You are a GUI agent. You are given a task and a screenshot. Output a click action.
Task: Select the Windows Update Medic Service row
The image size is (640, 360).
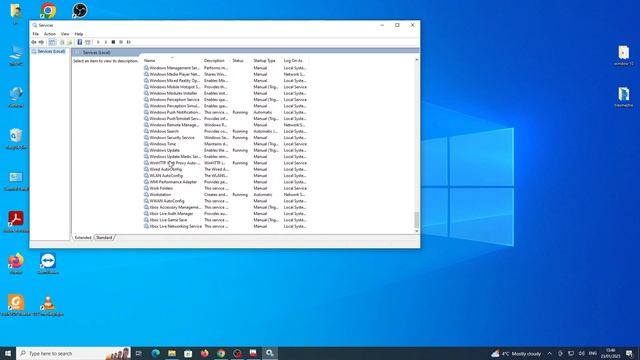(225, 157)
